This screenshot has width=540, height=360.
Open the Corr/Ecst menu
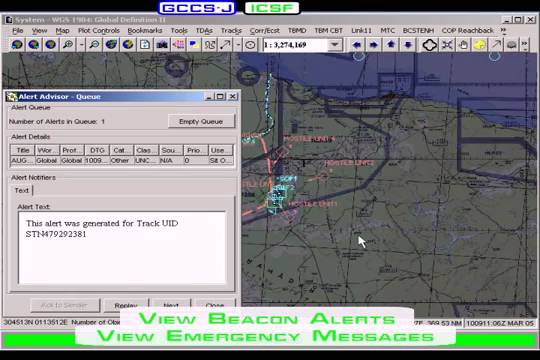(264, 31)
